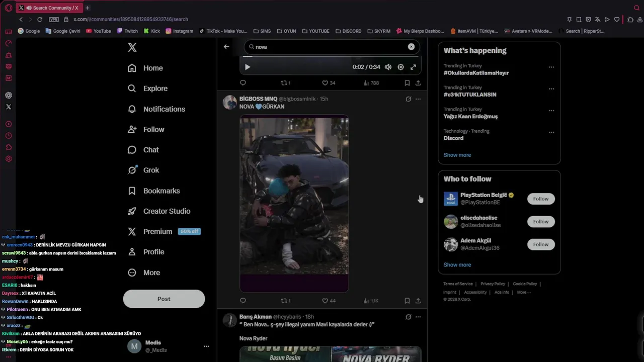This screenshot has height=362, width=644.
Task: Open the YouTube bookmark
Action: pos(98,31)
